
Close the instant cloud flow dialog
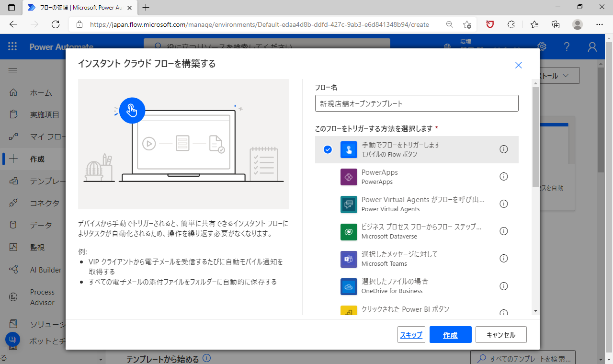(x=518, y=65)
